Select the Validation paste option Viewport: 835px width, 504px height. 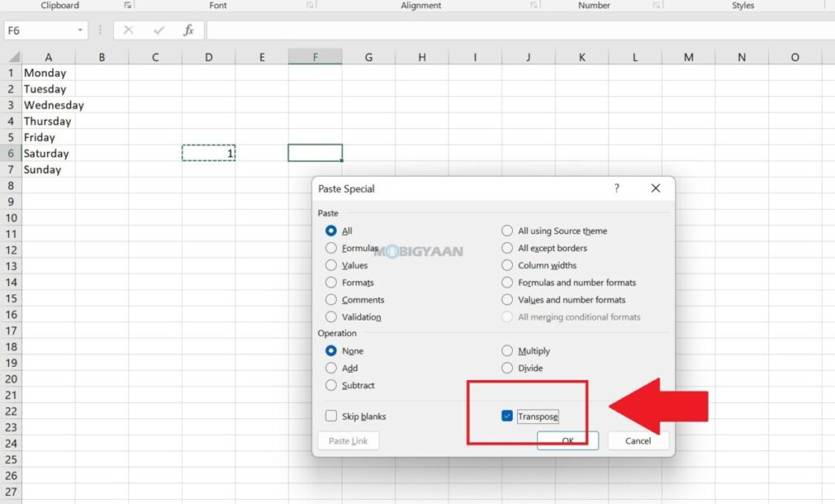[331, 317]
